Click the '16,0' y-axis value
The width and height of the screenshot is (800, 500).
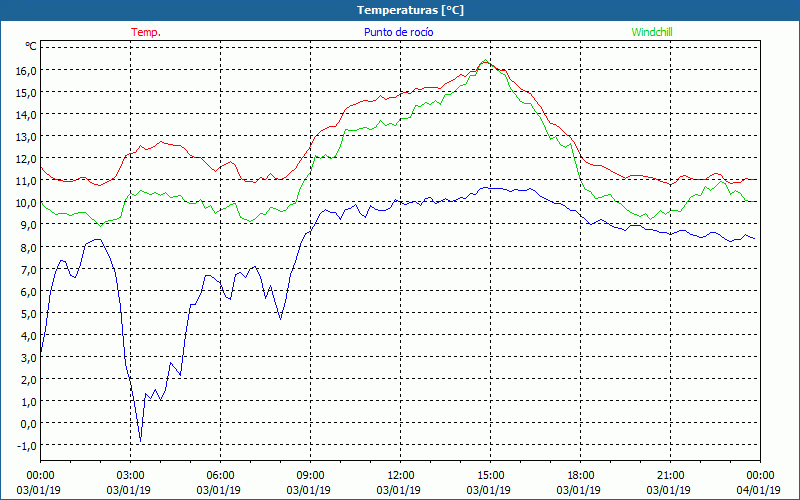26,70
